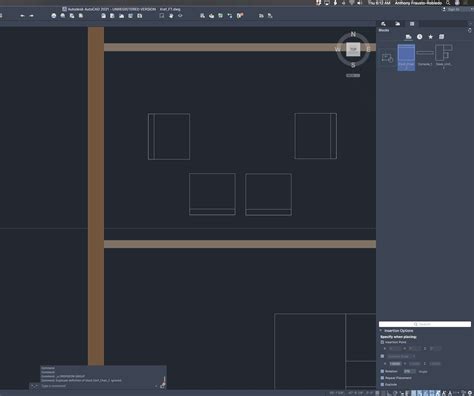The image size is (474, 396).
Task: Click the redo arrow in the toolbar
Action: [x=31, y=16]
